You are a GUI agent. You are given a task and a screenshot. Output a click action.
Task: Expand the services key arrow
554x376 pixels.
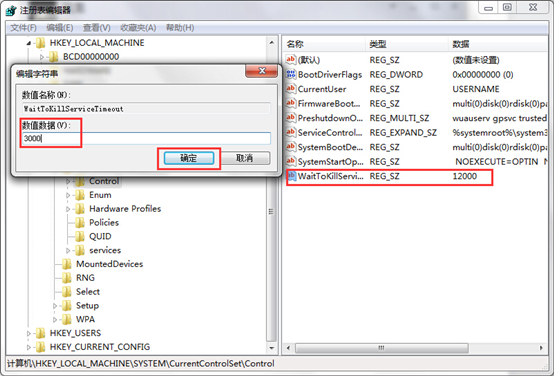(68, 251)
